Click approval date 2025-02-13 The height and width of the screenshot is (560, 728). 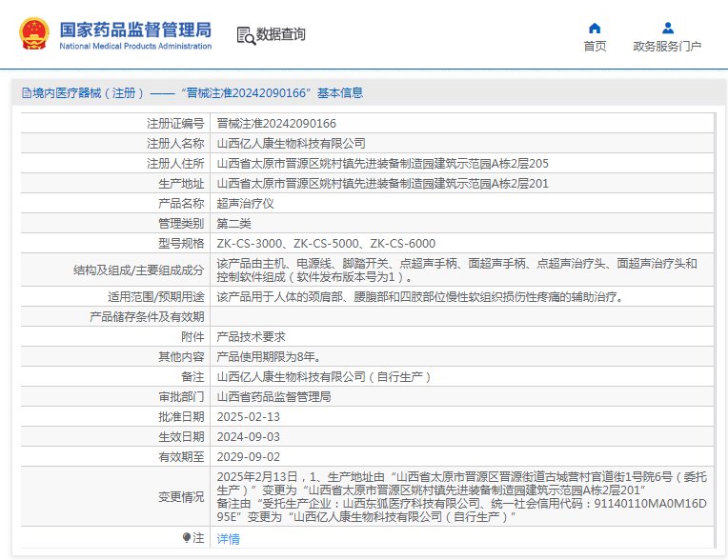[249, 416]
